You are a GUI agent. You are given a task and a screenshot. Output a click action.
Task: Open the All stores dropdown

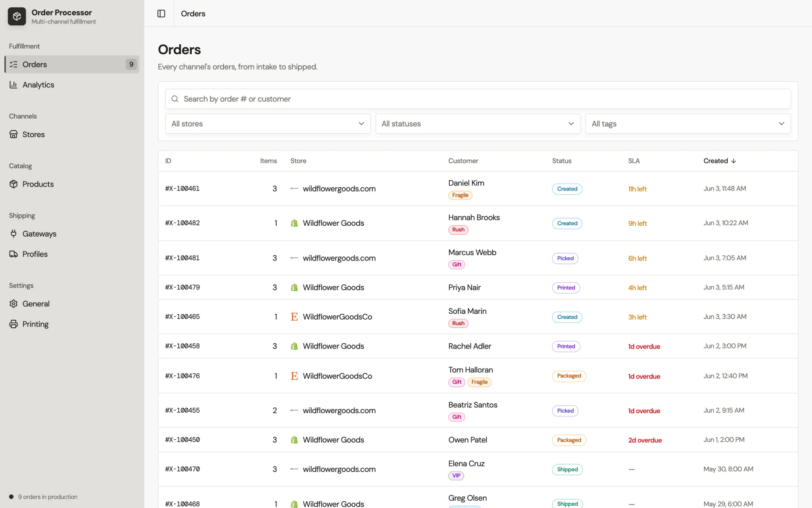coord(268,124)
